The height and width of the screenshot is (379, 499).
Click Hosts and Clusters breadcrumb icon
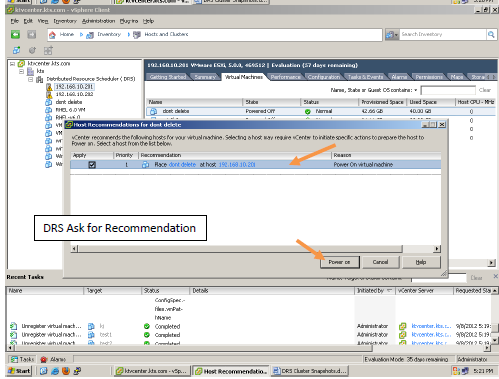(x=137, y=35)
